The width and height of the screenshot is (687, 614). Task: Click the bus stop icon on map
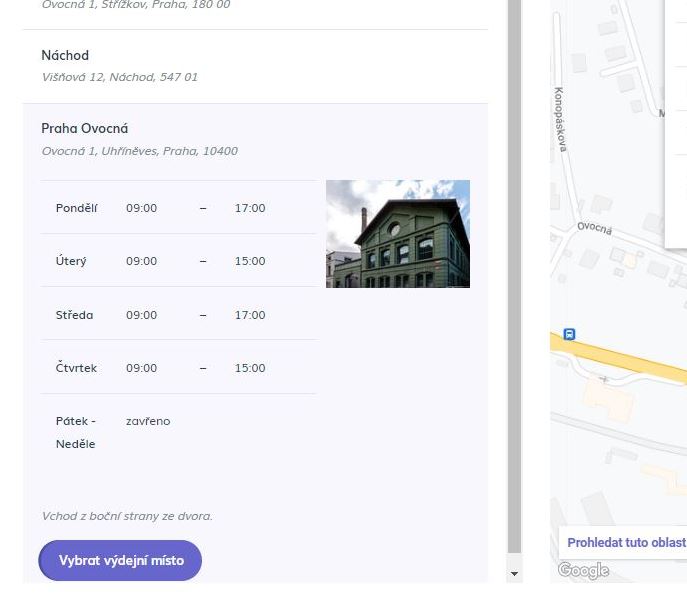tap(569, 334)
